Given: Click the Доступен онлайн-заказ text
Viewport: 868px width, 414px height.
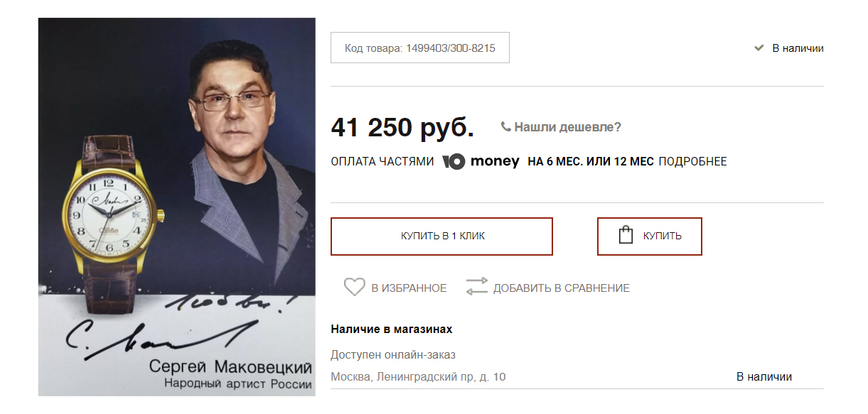Looking at the screenshot, I should [x=392, y=354].
